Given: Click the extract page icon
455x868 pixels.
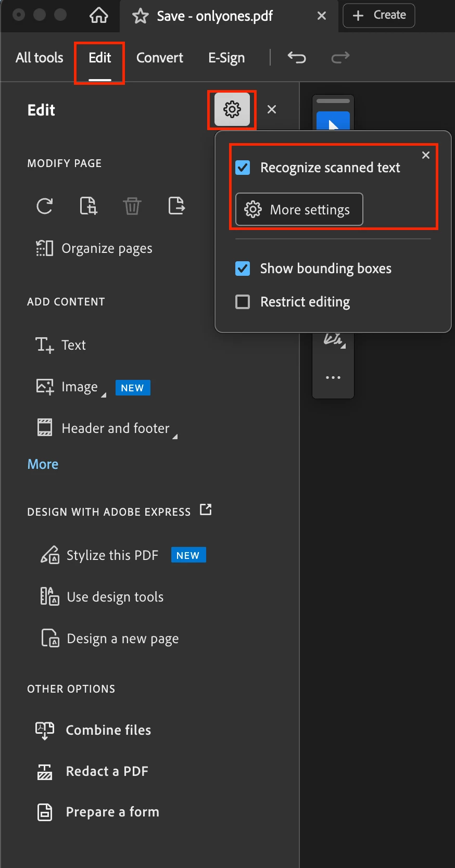Looking at the screenshot, I should (x=176, y=206).
